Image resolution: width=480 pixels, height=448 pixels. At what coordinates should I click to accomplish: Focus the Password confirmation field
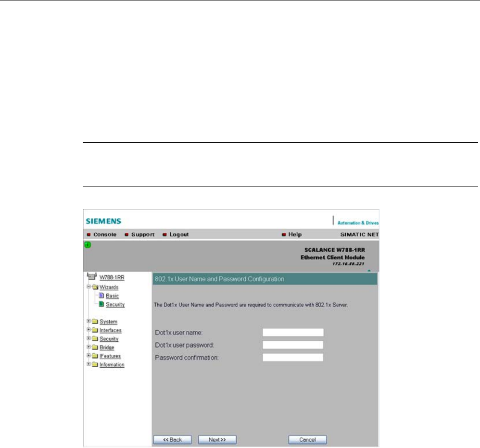(x=292, y=358)
